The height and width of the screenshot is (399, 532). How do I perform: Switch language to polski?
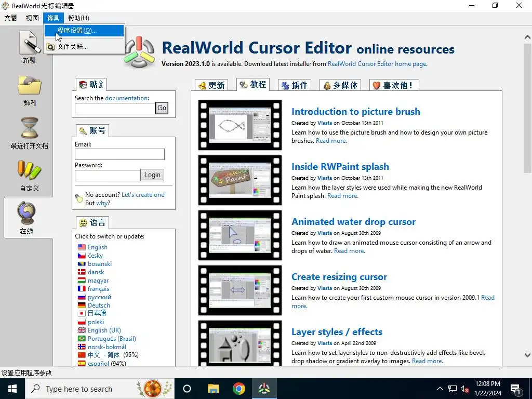pyautogui.click(x=96, y=322)
